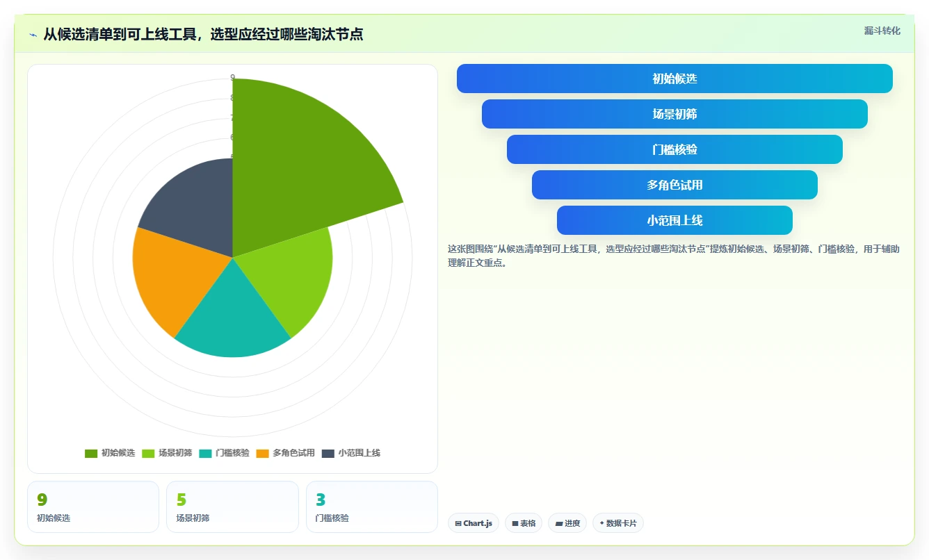The width and height of the screenshot is (929, 560).
Task: Toggle the 门槛核验 legend entry
Action: tap(224, 453)
